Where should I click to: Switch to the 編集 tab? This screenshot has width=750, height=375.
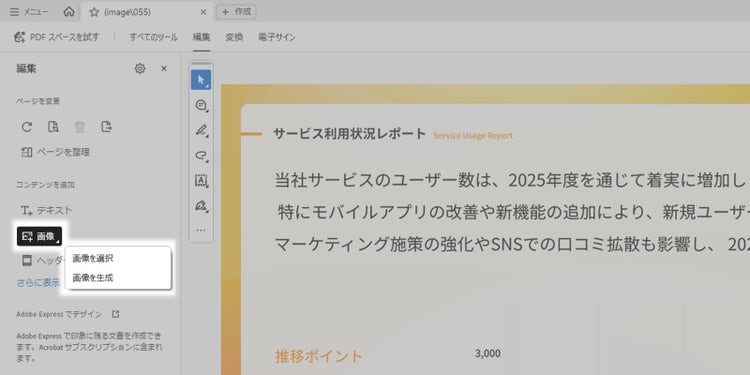201,37
